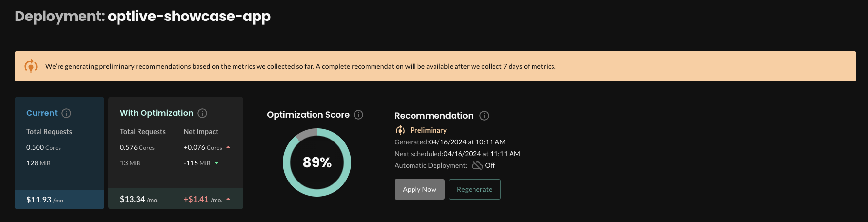This screenshot has width=868, height=222.
Task: Click the info icon next to Current
Action: [x=66, y=113]
